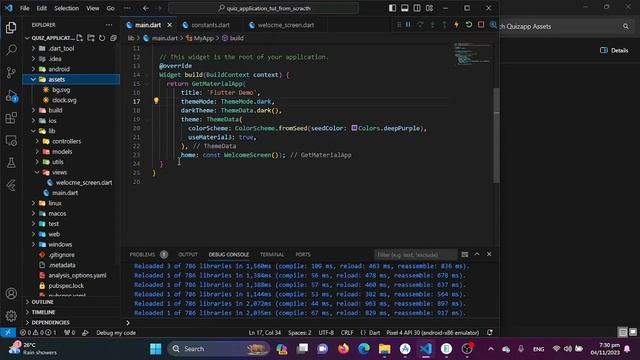Expand the .dart_tool folder

[33, 48]
